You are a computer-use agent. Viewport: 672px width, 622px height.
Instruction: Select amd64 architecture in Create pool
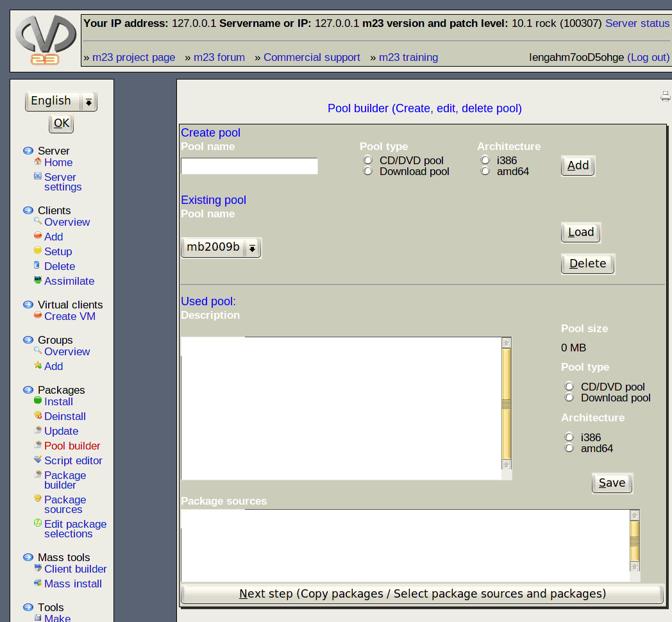tap(485, 171)
